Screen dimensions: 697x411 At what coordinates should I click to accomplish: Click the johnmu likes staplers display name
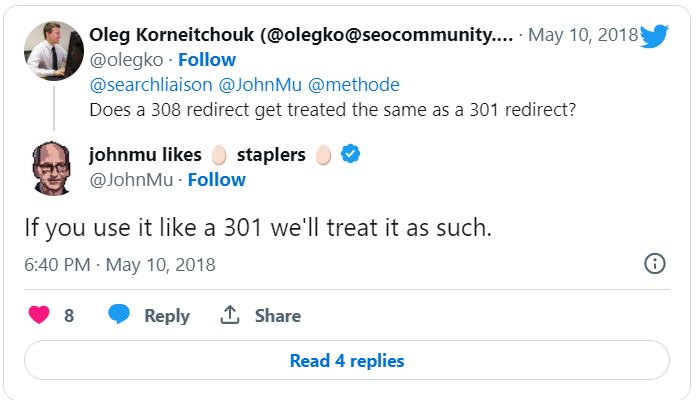[196, 155]
